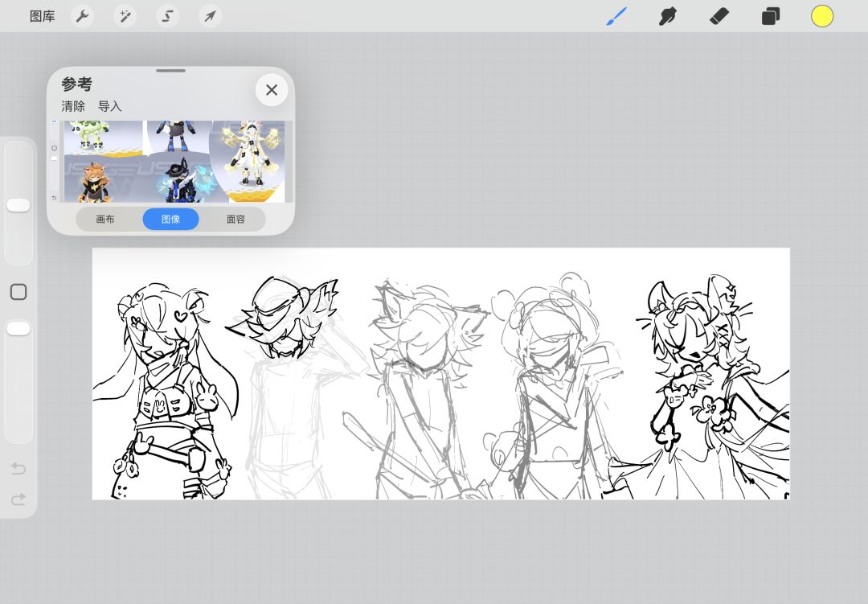
Task: Click the brush size slider handle
Action: [x=18, y=205]
